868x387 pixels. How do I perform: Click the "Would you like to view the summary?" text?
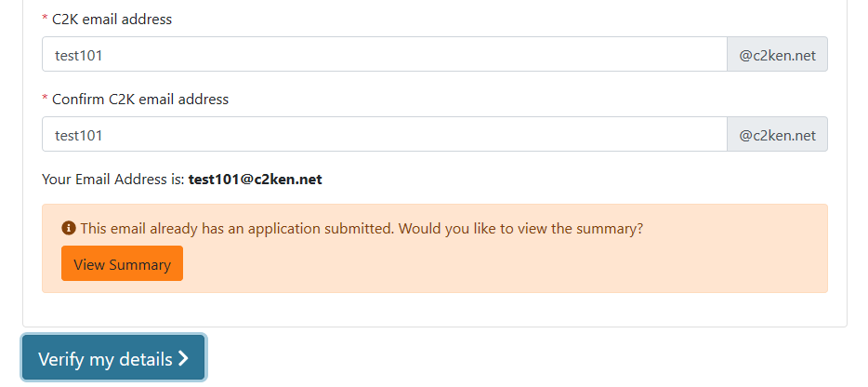(521, 229)
